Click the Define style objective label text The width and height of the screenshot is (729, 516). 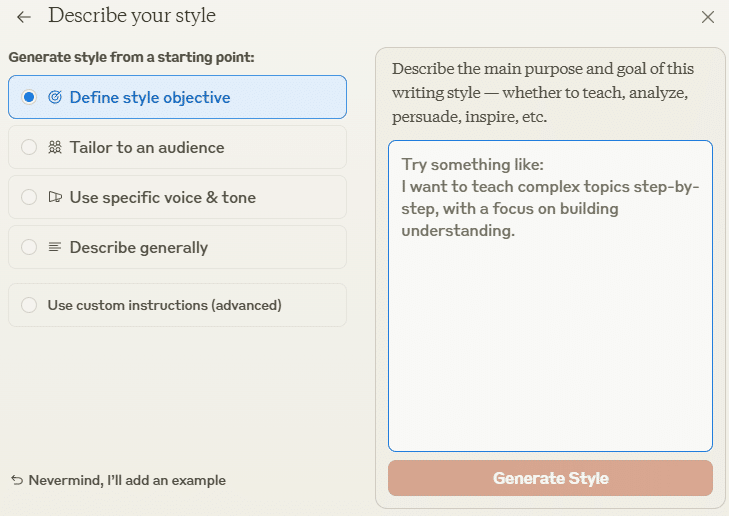tap(150, 98)
